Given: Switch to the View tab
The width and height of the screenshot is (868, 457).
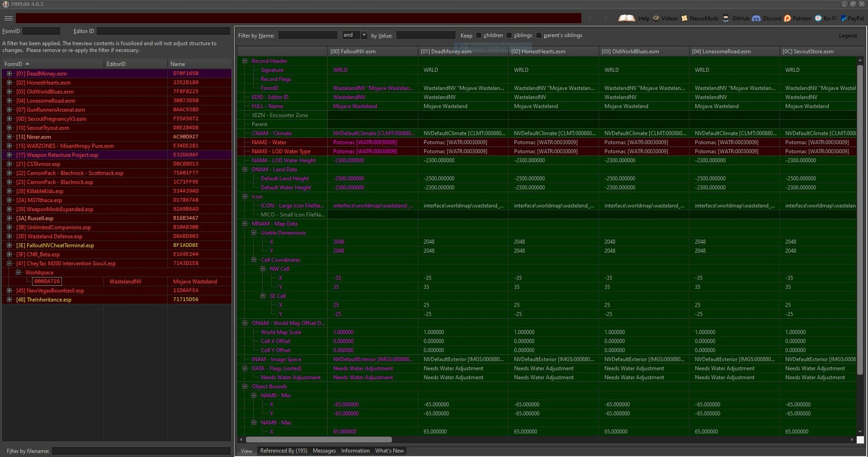Looking at the screenshot, I should click(246, 451).
